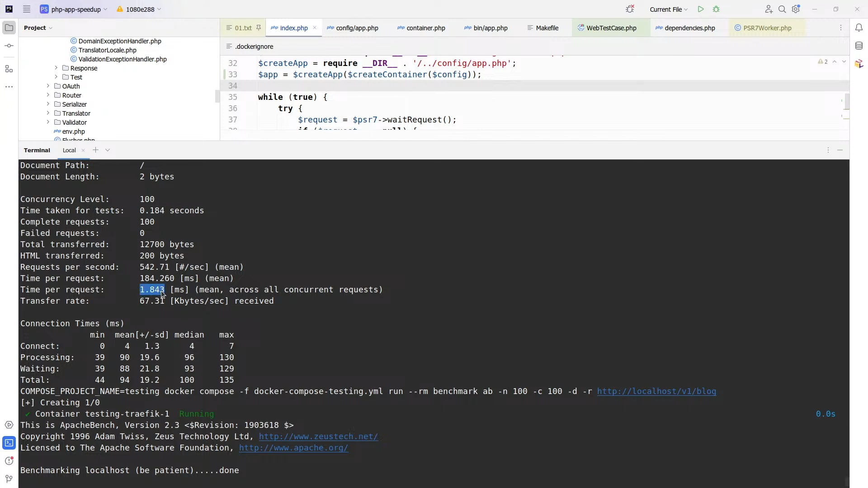Screen dimensions: 868x488
Task: Open main hamburger menu
Action: 27,9
